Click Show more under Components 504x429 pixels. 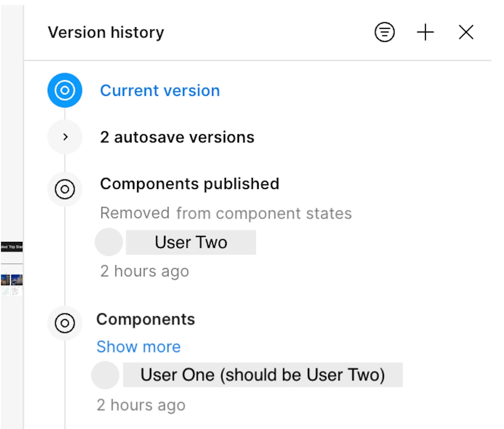138,347
